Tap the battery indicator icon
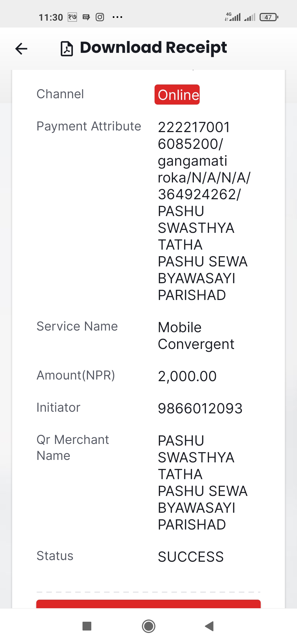This screenshot has width=297, height=644. tap(269, 17)
